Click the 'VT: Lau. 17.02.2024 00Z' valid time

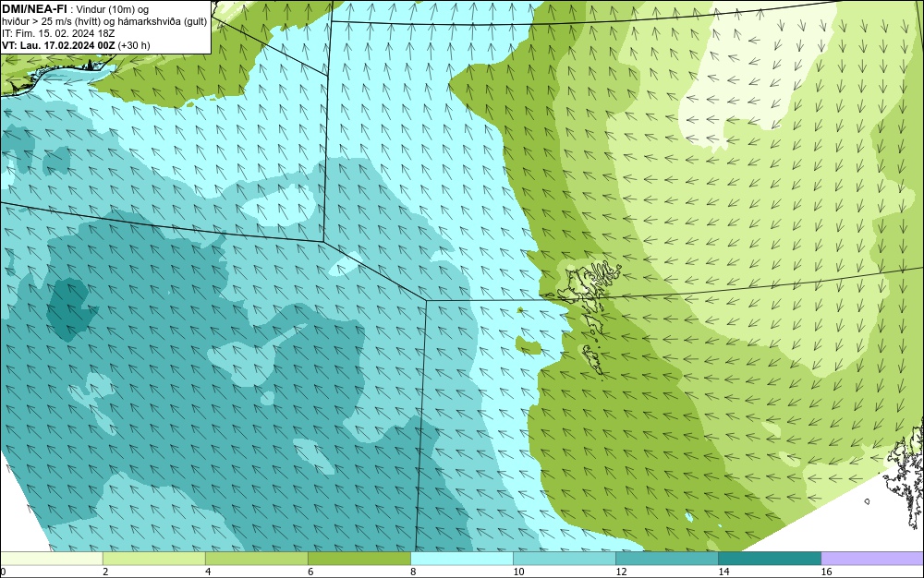(x=58, y=45)
